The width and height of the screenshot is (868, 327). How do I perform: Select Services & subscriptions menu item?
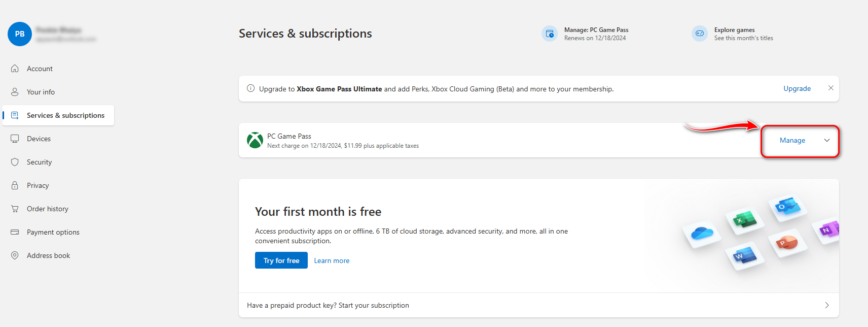coord(65,115)
